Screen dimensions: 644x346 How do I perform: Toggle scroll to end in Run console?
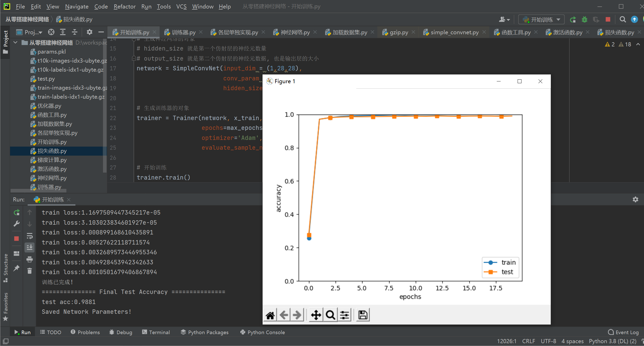tap(30, 247)
